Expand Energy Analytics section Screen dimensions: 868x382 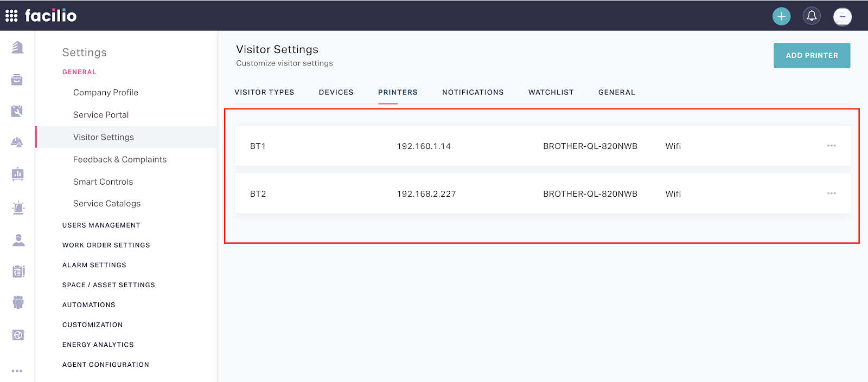click(x=98, y=345)
